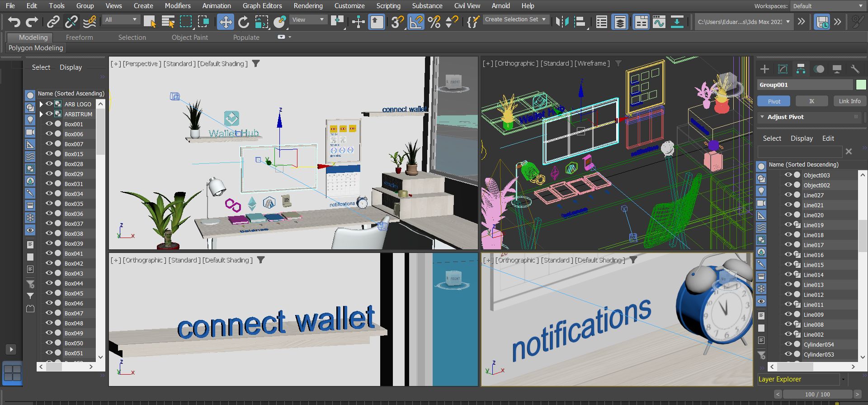Click the Link Info button

(x=849, y=101)
